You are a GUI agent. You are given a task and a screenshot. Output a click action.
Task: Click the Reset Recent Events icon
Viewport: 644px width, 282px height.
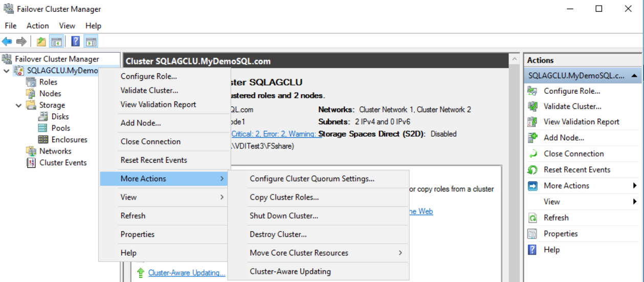coord(532,170)
